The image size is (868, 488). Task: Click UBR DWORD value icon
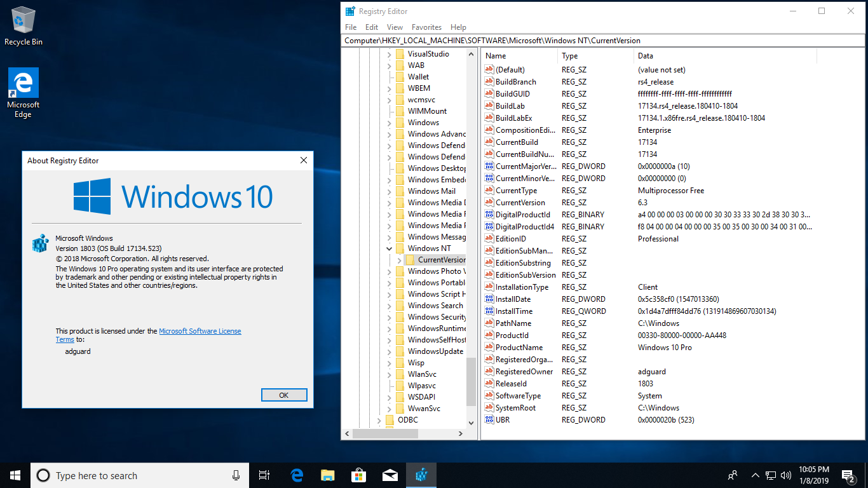489,420
